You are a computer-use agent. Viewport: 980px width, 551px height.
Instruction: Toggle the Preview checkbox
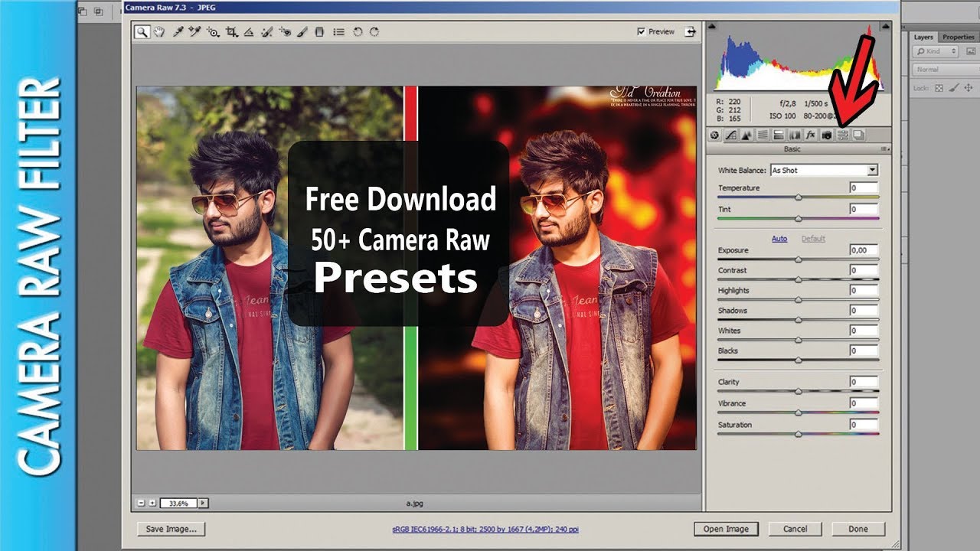(642, 31)
